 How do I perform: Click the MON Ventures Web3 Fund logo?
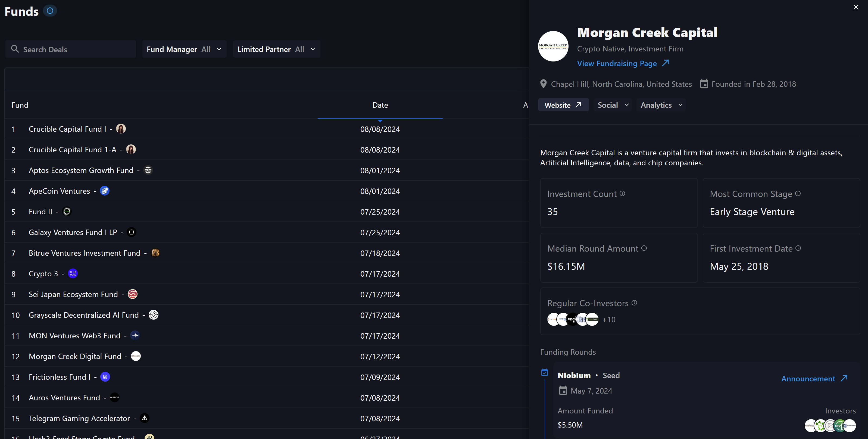pyautogui.click(x=135, y=335)
